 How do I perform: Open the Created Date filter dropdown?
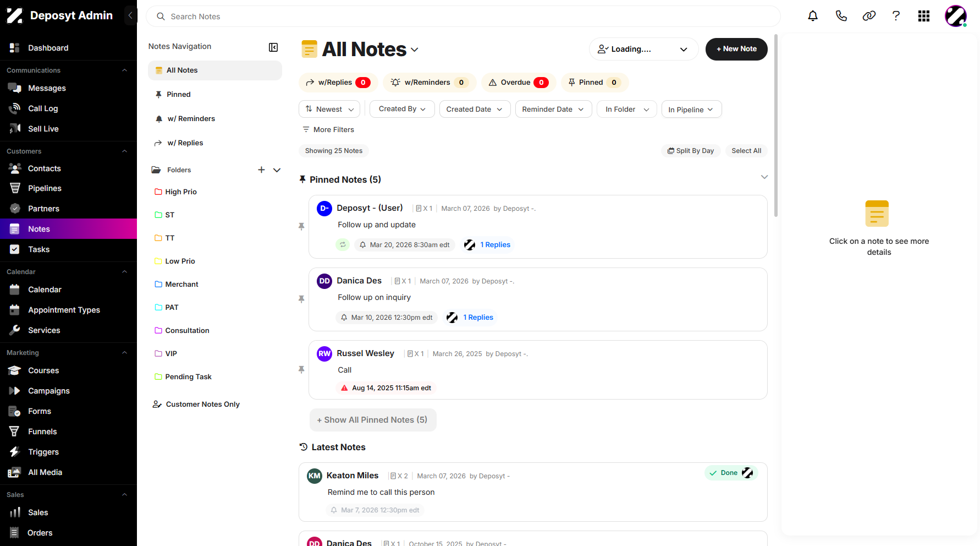click(x=475, y=109)
